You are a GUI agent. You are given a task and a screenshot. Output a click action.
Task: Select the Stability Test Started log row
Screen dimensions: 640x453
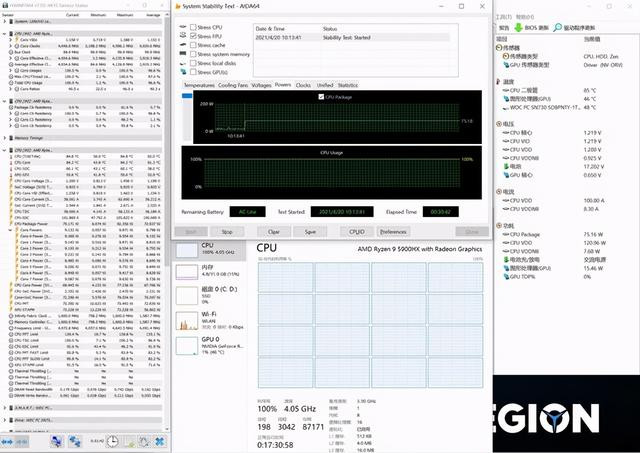coord(352,38)
